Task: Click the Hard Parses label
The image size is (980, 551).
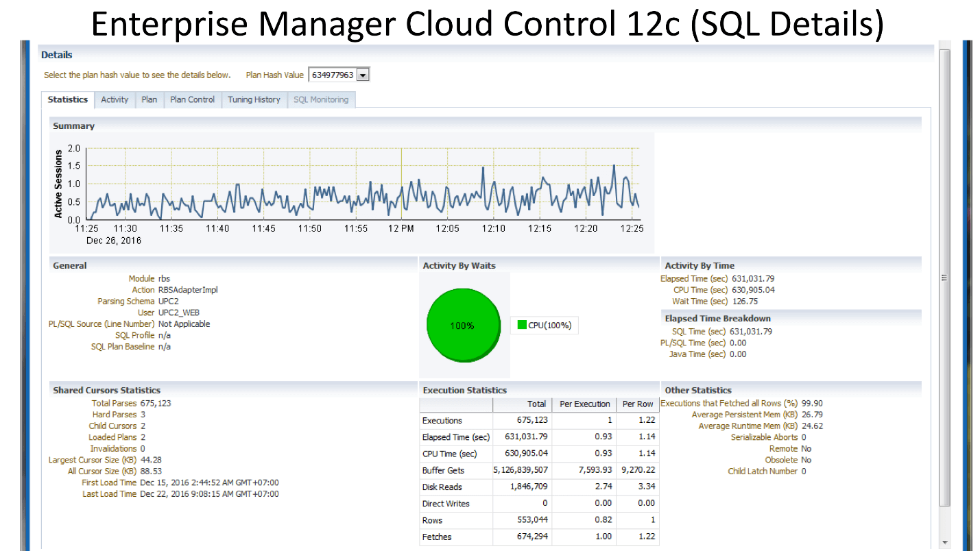Action: tap(115, 415)
